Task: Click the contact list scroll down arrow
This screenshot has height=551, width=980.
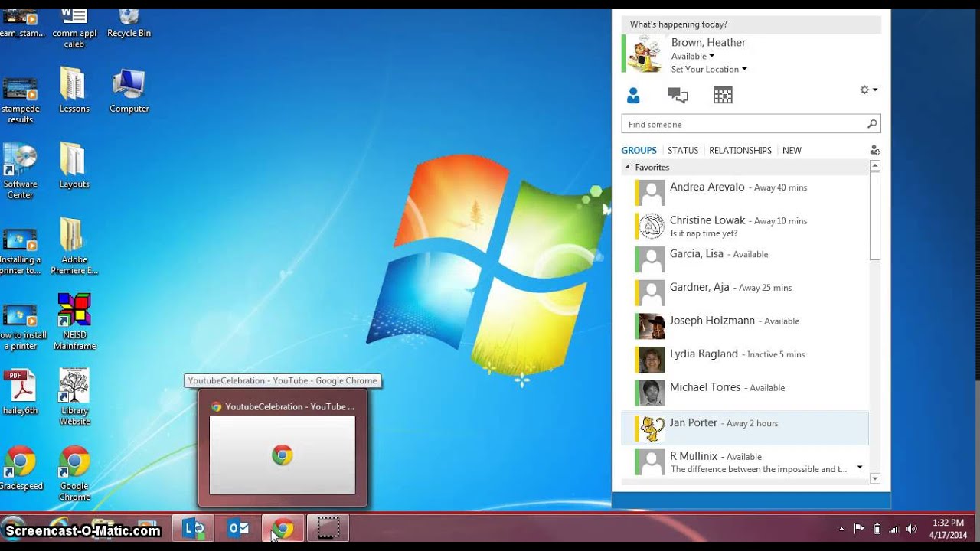Action: [875, 478]
